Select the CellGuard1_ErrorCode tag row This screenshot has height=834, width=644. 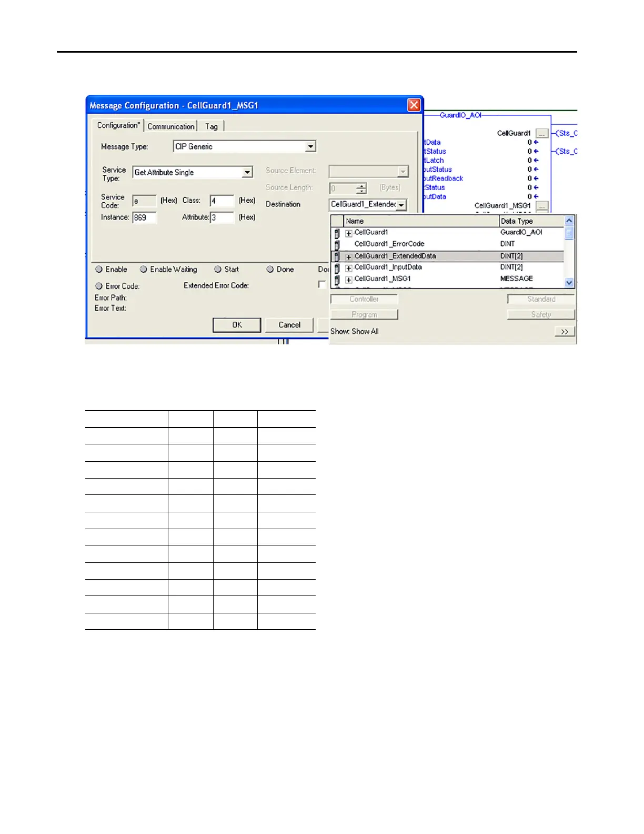tap(448, 244)
